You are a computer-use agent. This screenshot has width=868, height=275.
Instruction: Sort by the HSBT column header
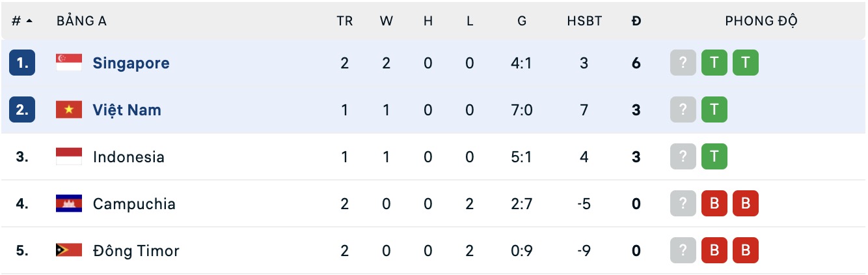pos(584,21)
